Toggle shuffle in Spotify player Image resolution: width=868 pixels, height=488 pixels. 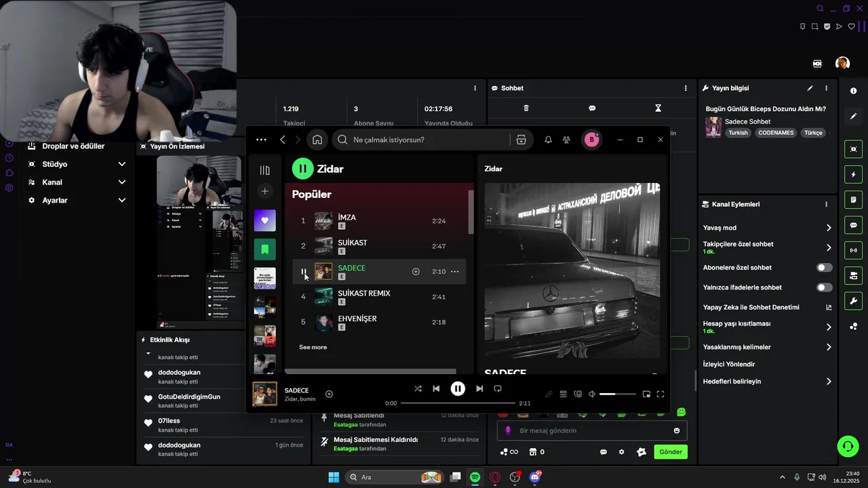pos(418,388)
